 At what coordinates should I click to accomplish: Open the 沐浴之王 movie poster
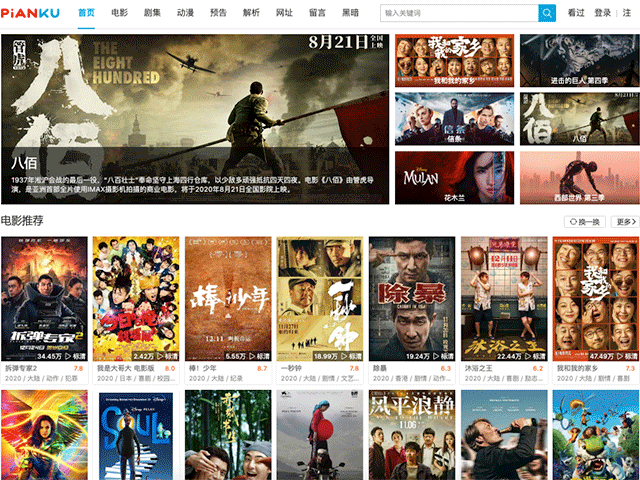tap(504, 299)
